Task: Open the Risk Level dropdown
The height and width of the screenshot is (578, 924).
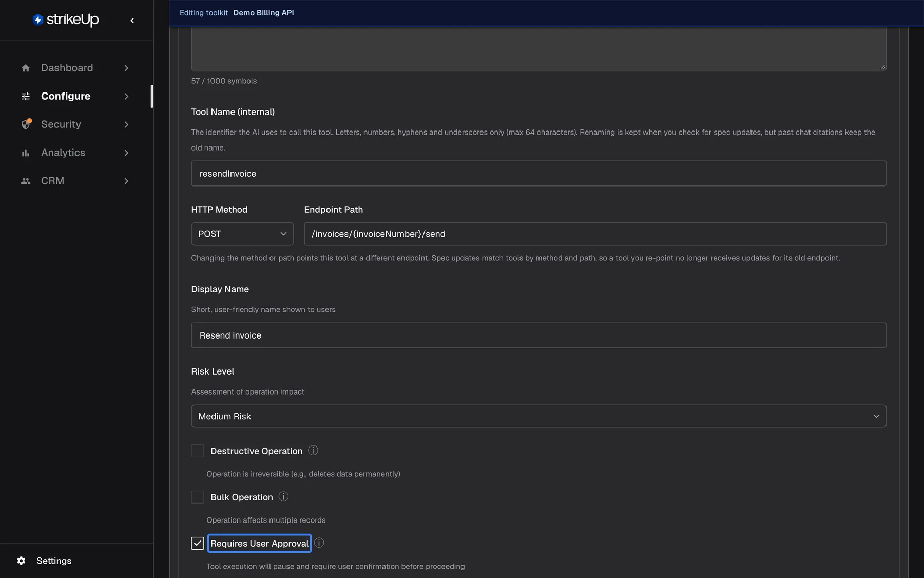Action: [x=538, y=416]
